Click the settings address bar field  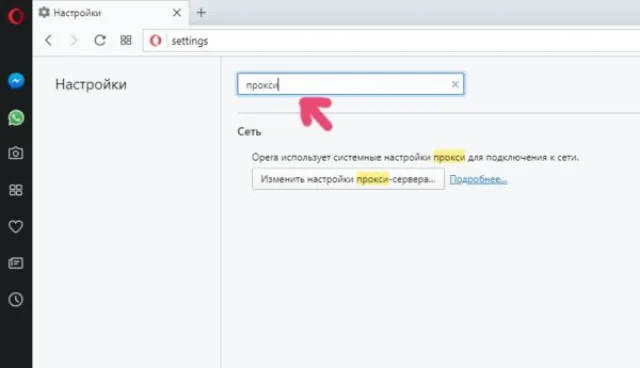click(392, 41)
